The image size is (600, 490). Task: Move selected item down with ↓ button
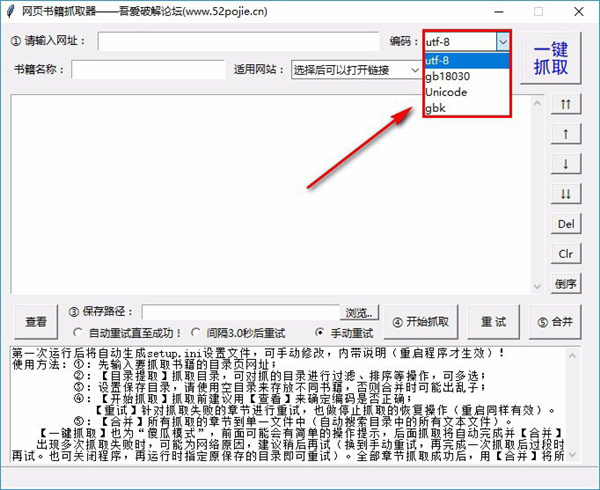566,164
